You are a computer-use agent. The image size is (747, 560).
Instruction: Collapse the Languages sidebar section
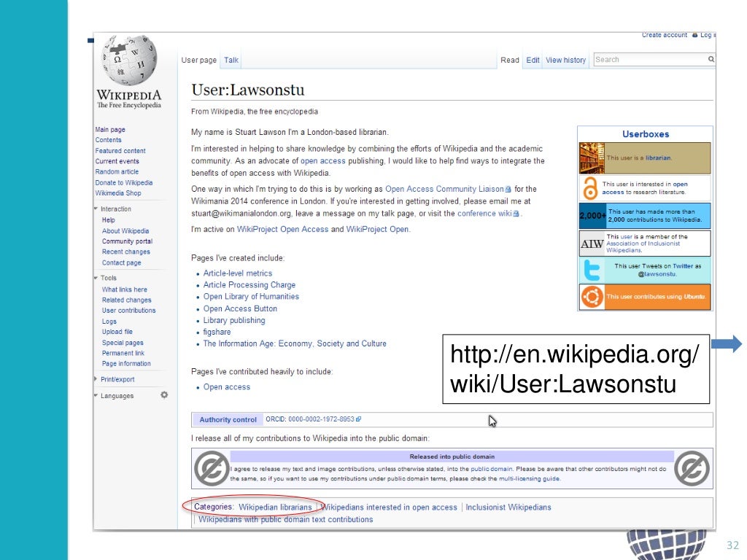96,395
